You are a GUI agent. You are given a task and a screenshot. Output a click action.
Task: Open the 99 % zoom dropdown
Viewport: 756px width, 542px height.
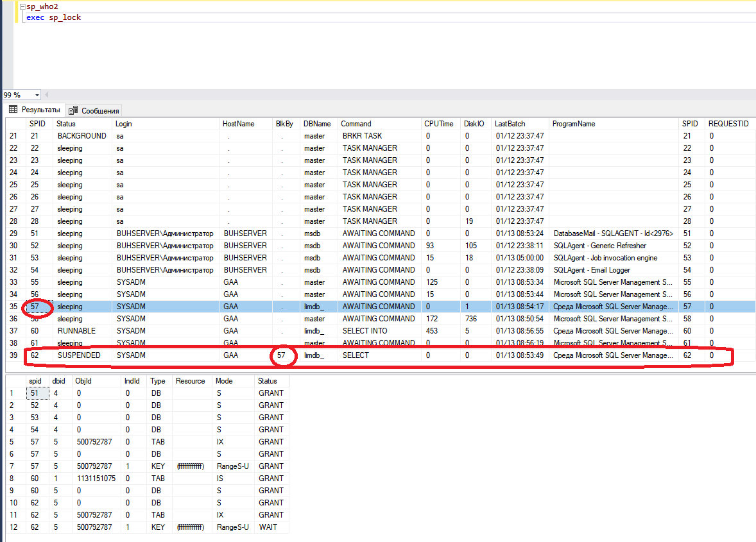37,95
